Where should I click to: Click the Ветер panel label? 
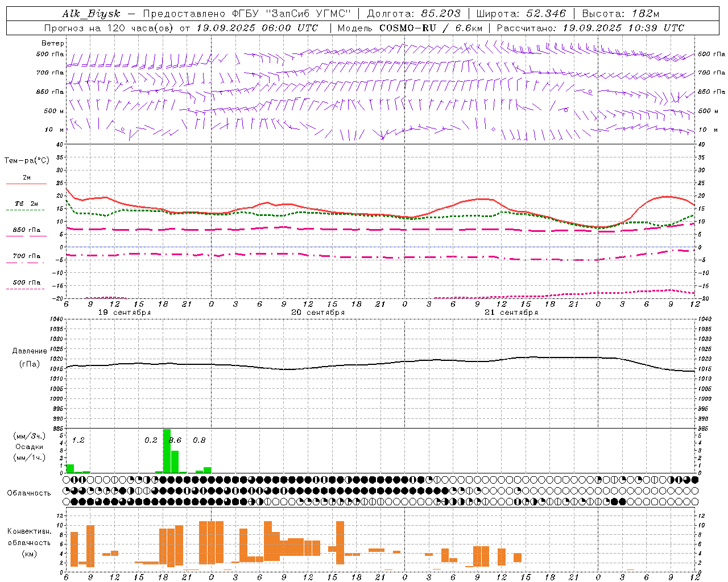(x=52, y=43)
